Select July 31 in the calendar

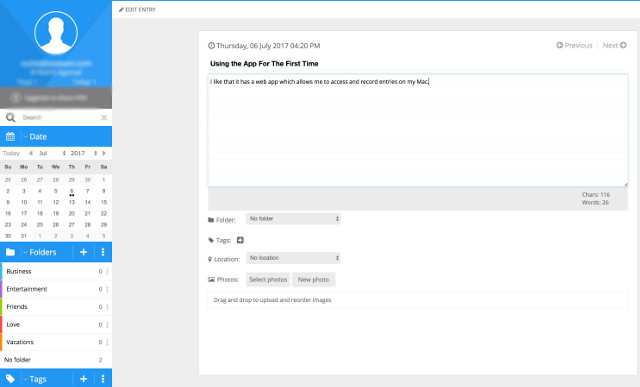pyautogui.click(x=24, y=236)
